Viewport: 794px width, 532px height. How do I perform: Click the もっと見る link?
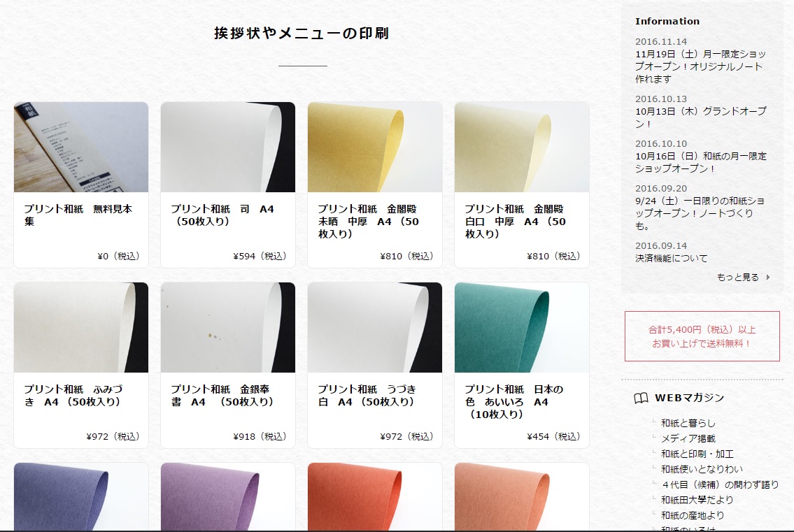(x=738, y=278)
